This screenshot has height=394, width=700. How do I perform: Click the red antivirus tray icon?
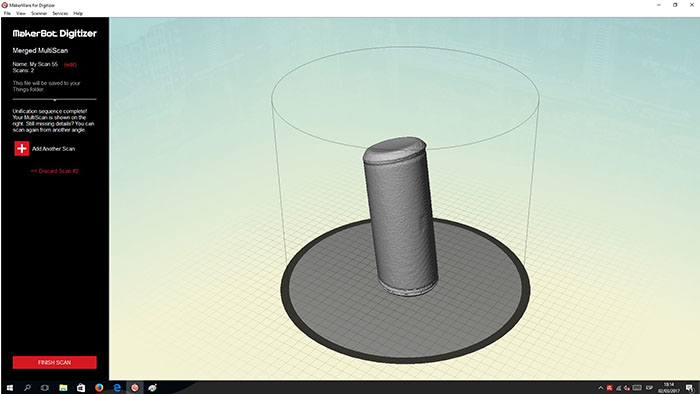click(x=609, y=388)
